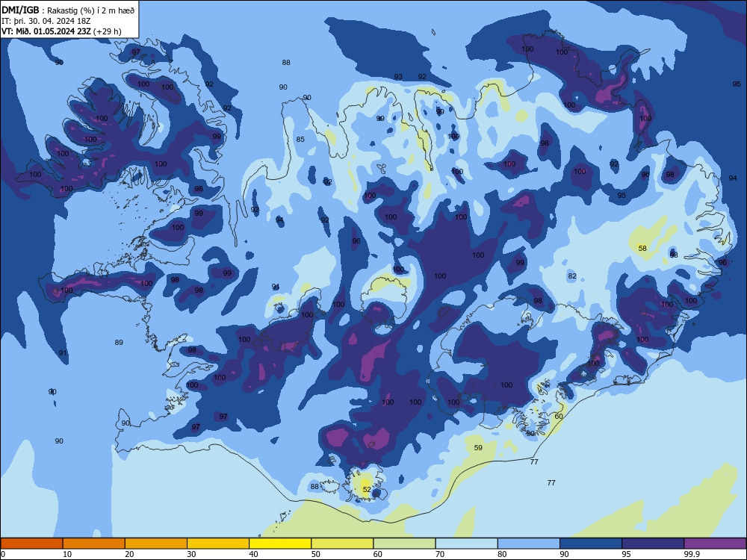
Task: Click the '59' humidity value near the south coast
Action: tap(478, 447)
